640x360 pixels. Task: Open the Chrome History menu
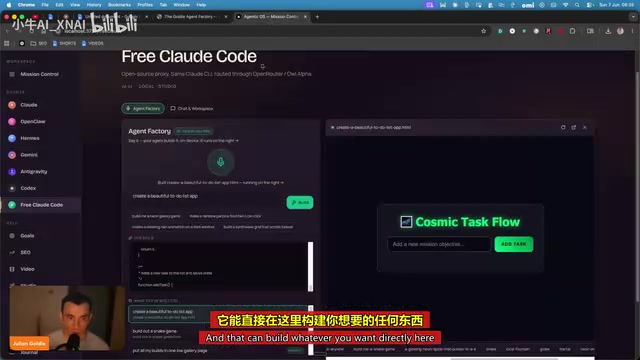tap(94, 5)
